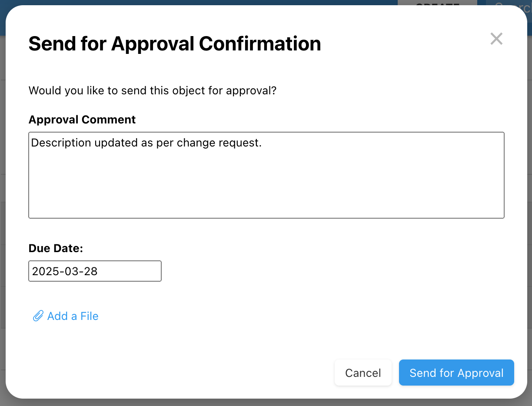Close the Send for Approval dialog
532x406 pixels.
[496, 39]
